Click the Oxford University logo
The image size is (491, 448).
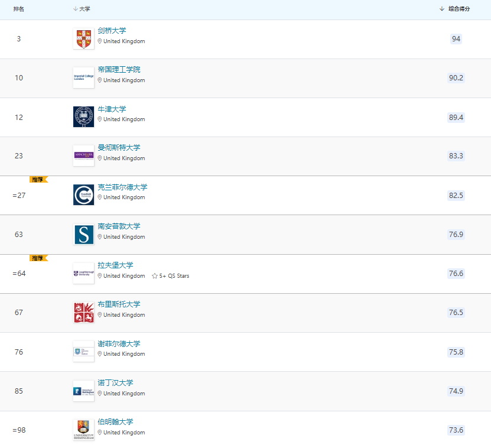coord(83,117)
